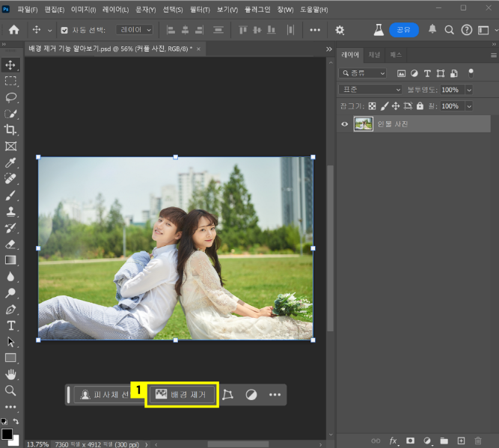This screenshot has height=448, width=499.
Task: Delete layer using trash icon
Action: (x=478, y=441)
